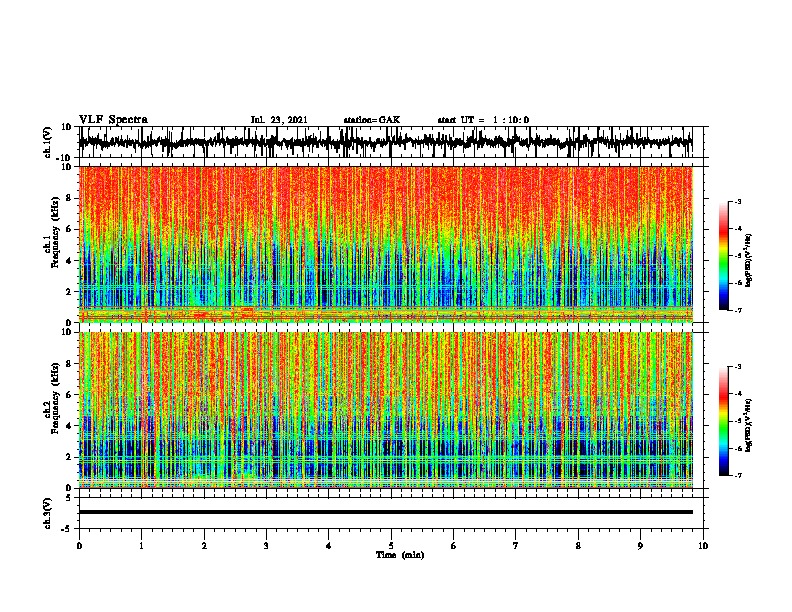This screenshot has height=612, width=792.
Task: Click the -3 label on ch.2 color bar
Action: (x=737, y=367)
